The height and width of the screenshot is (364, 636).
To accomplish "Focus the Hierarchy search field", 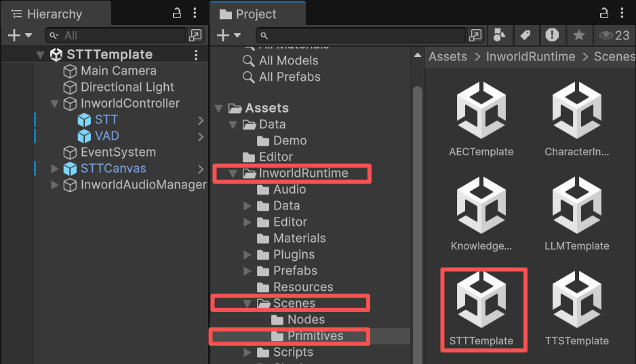I will click(x=115, y=35).
